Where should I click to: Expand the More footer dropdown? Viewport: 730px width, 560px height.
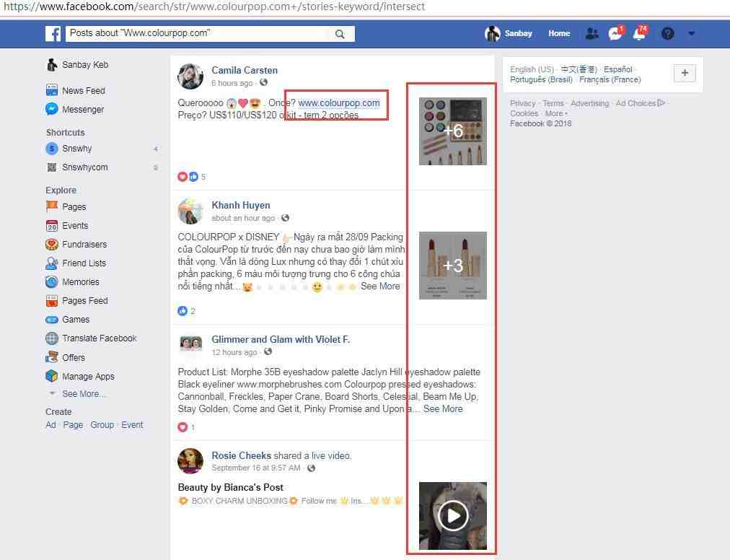[556, 114]
